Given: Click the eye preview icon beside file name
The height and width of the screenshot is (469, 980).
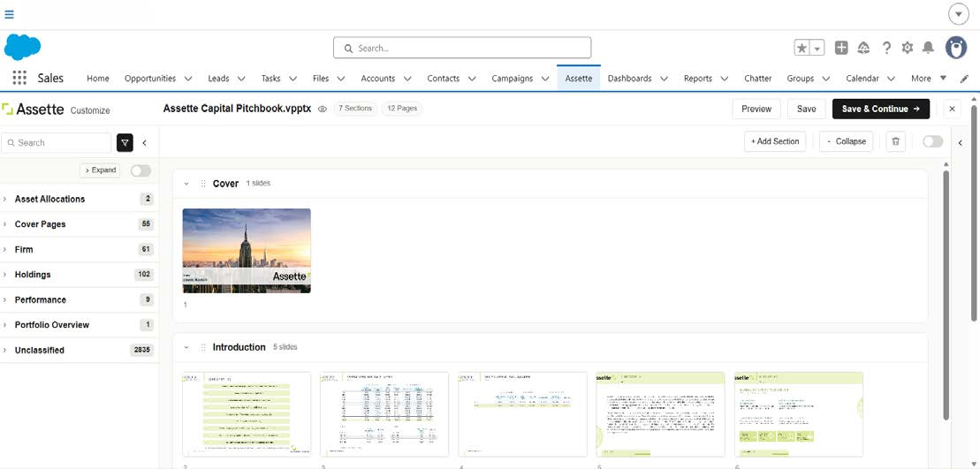Looking at the screenshot, I should click(x=323, y=109).
